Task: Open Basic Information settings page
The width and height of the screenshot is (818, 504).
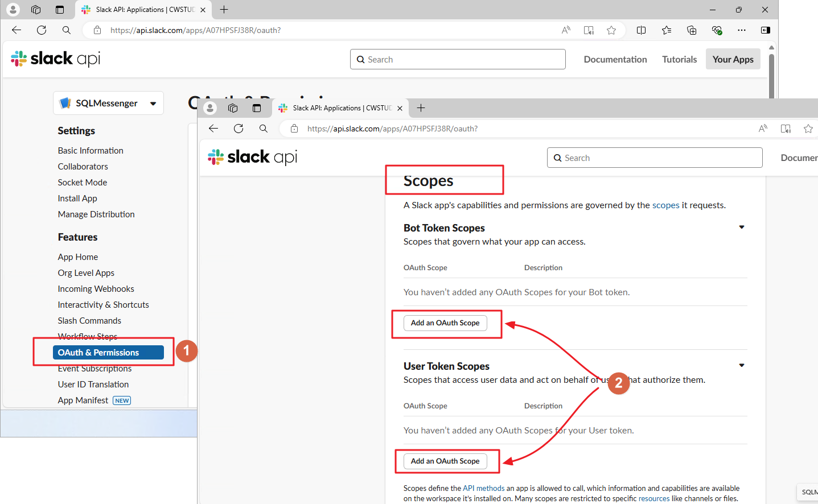Action: coord(91,151)
